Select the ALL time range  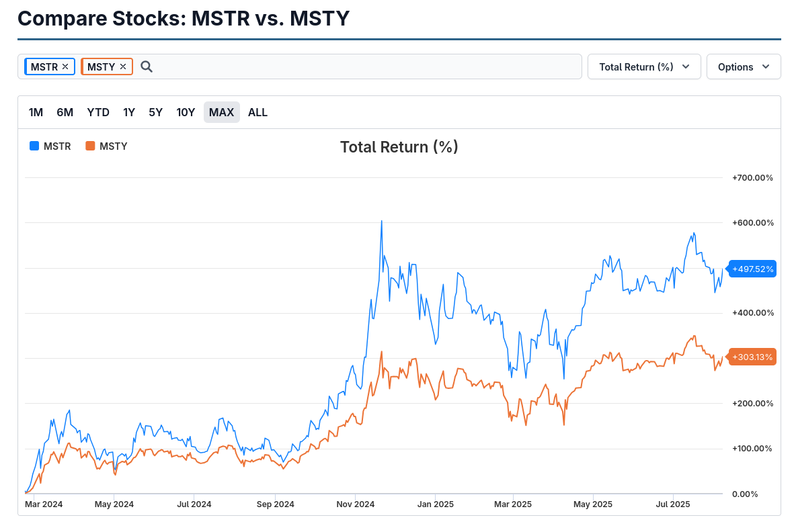pyautogui.click(x=257, y=112)
